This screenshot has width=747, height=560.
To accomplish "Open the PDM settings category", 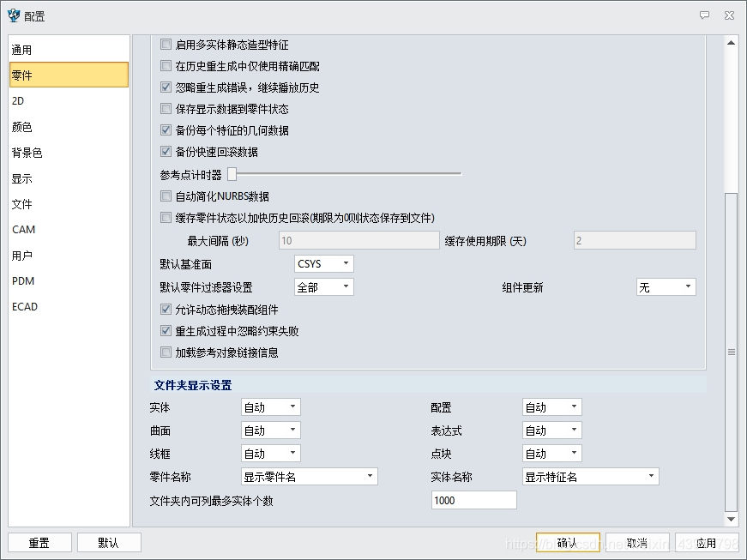I will click(69, 281).
